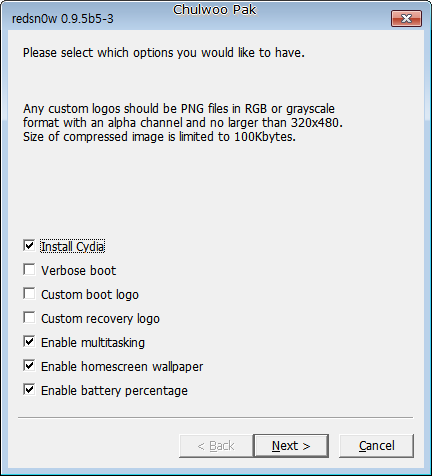The image size is (432, 476).
Task: Click the Custom recovery logo label text
Action: click(100, 319)
